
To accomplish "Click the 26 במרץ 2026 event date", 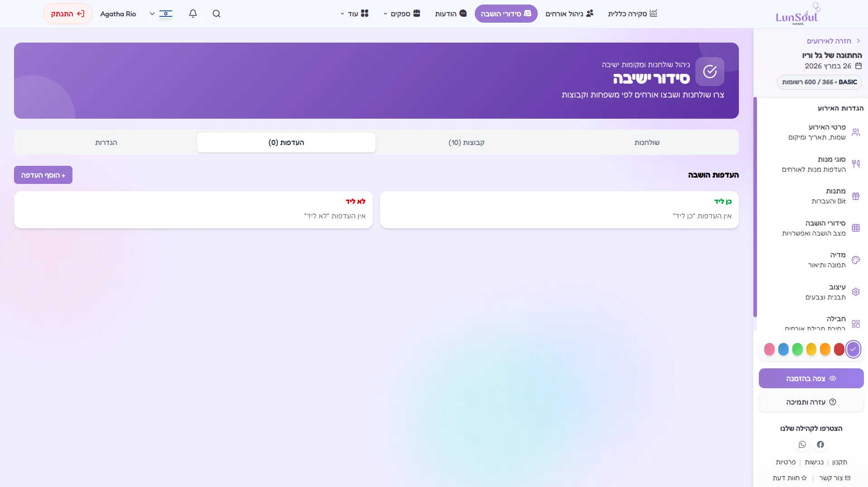I will click(x=828, y=66).
